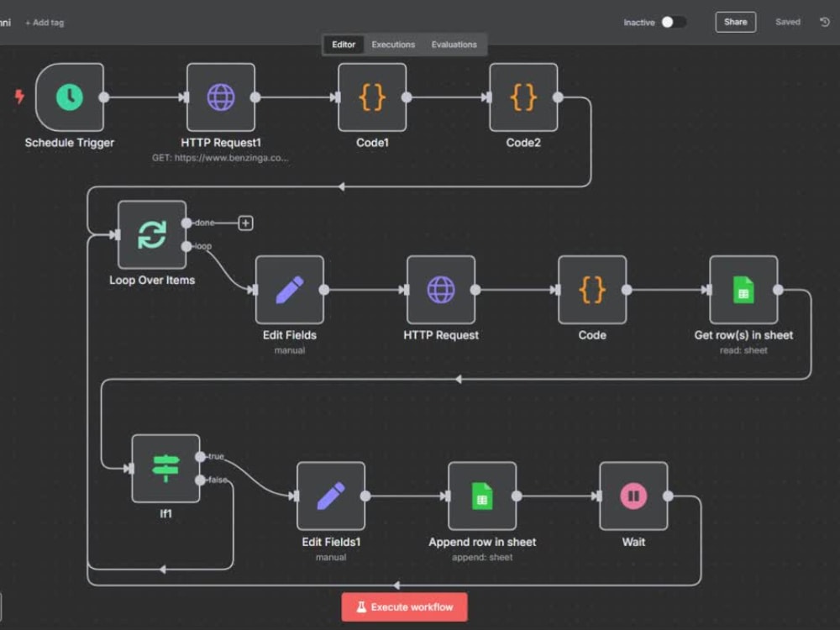Viewport: 840px width, 630px height.
Task: Click the 'append: sheet' subtitle text
Action: click(x=482, y=557)
